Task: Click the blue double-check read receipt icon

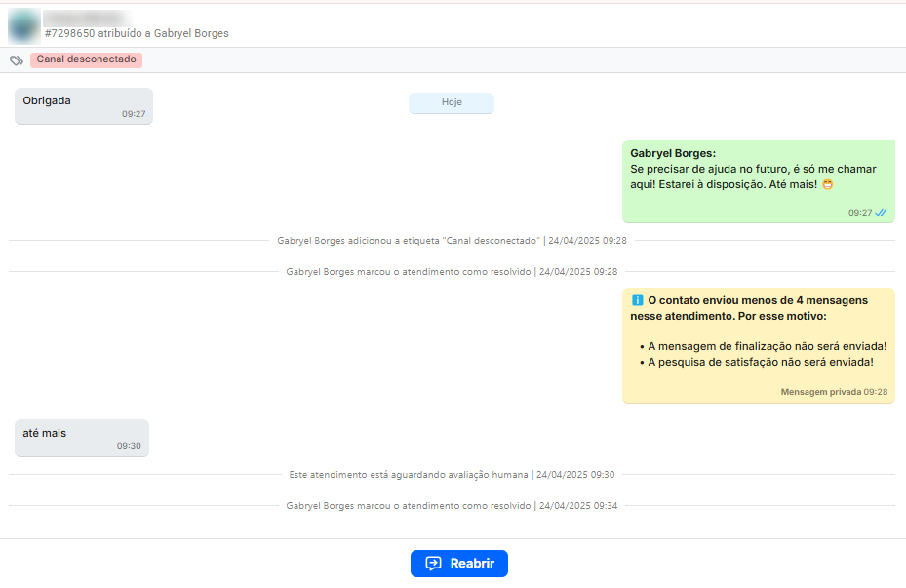Action: tap(881, 212)
